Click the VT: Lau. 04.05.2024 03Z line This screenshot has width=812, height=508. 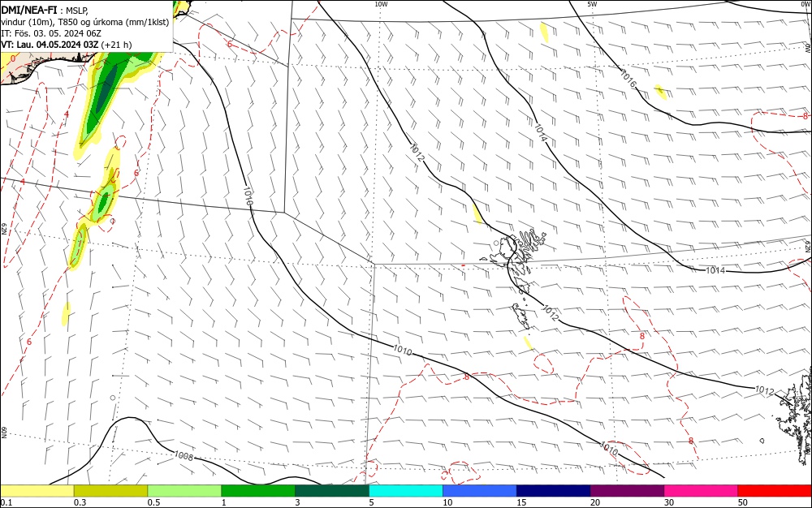[x=67, y=45]
